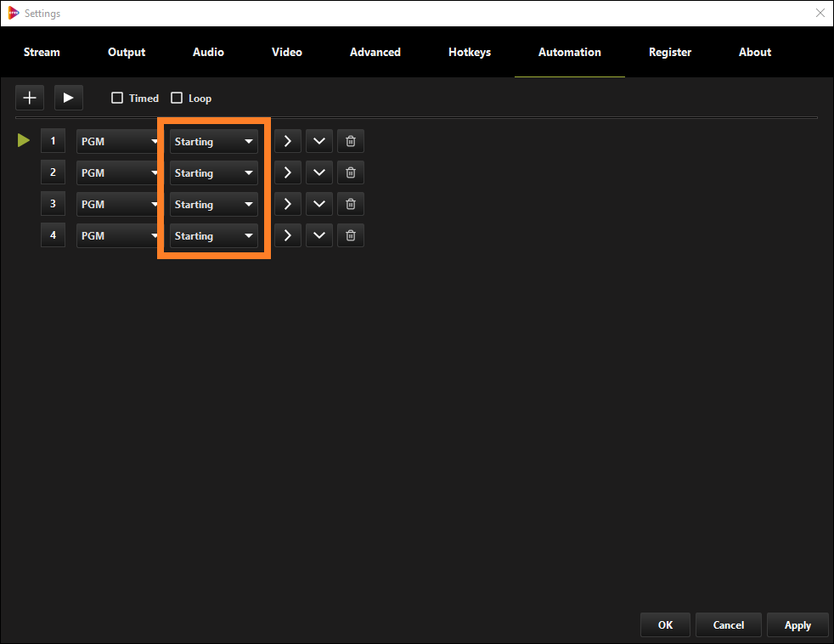Screen dimensions: 834x644
Task: Confirm settings by clicking OK
Action: coord(665,624)
